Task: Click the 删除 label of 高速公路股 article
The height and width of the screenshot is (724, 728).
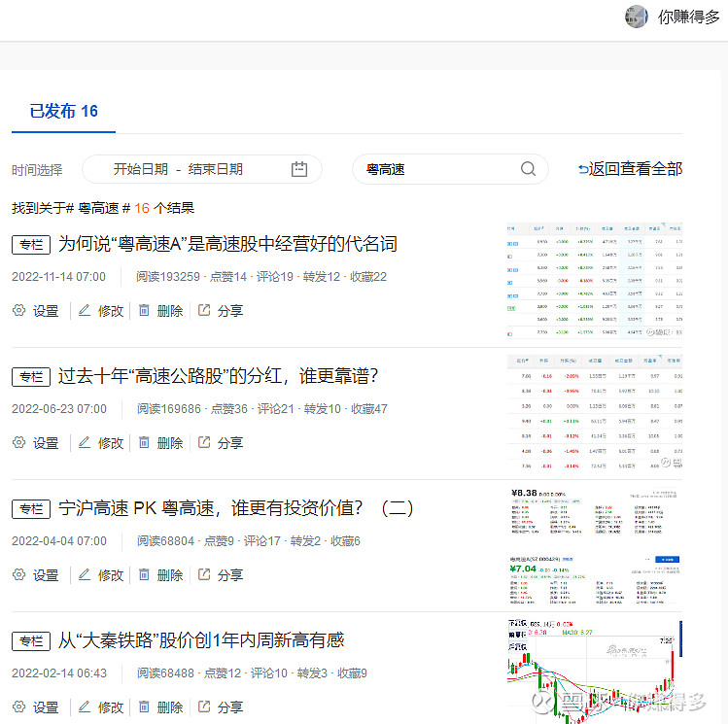Action: click(170, 443)
